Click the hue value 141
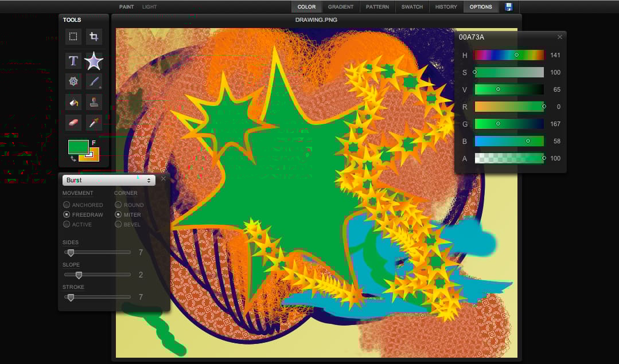 (x=555, y=55)
